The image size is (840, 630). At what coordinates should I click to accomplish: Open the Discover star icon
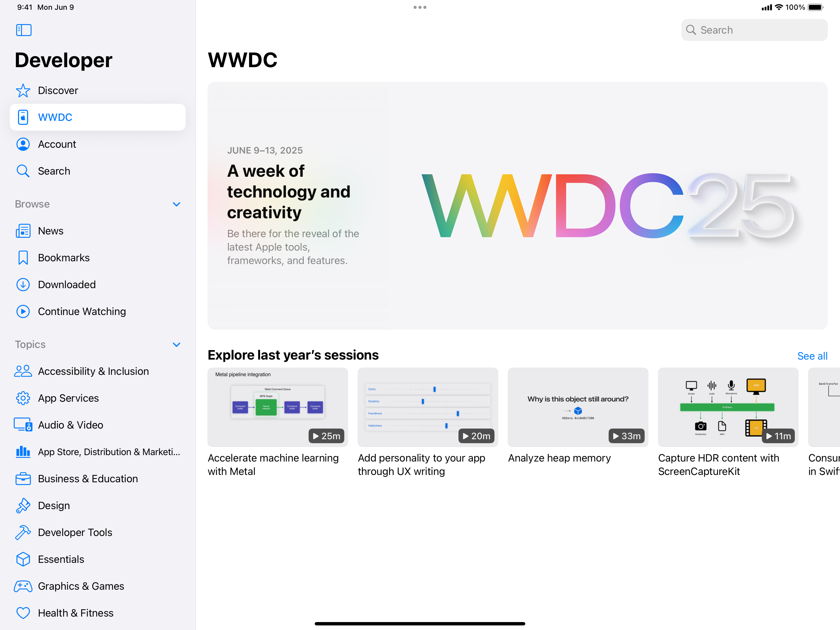click(x=23, y=90)
